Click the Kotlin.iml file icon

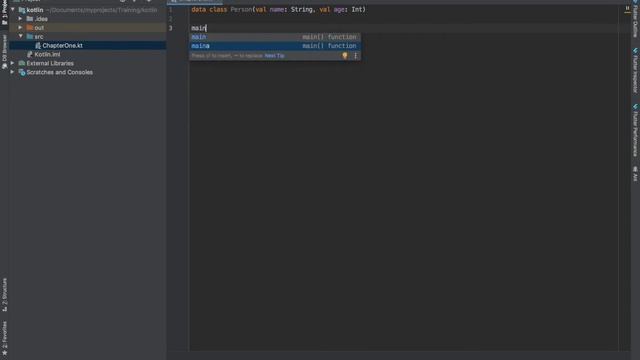[29, 54]
